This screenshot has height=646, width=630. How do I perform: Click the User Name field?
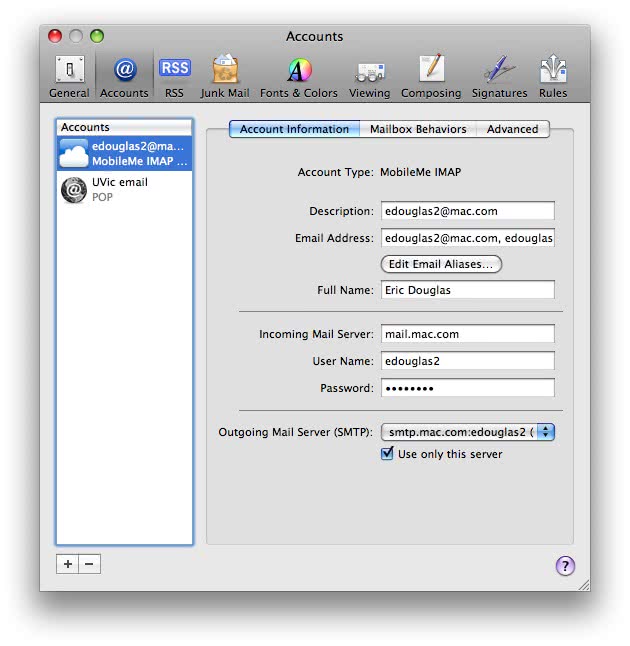click(468, 361)
